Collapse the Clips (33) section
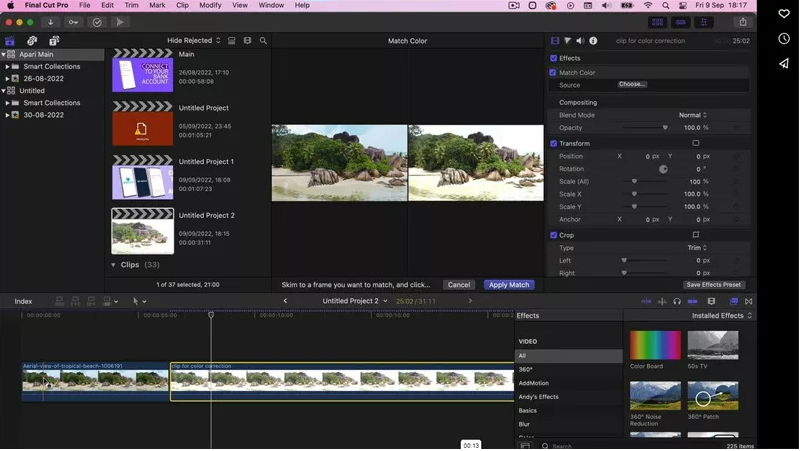 (113, 265)
